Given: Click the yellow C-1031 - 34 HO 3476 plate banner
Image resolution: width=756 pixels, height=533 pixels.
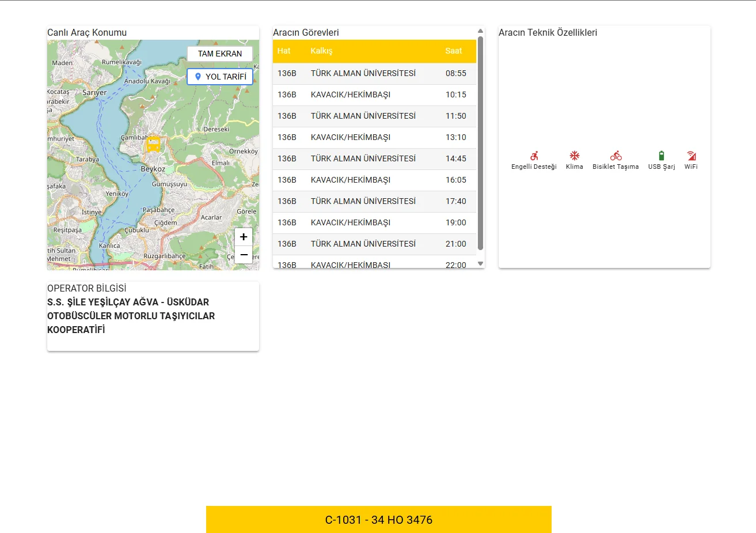Looking at the screenshot, I should (x=378, y=519).
